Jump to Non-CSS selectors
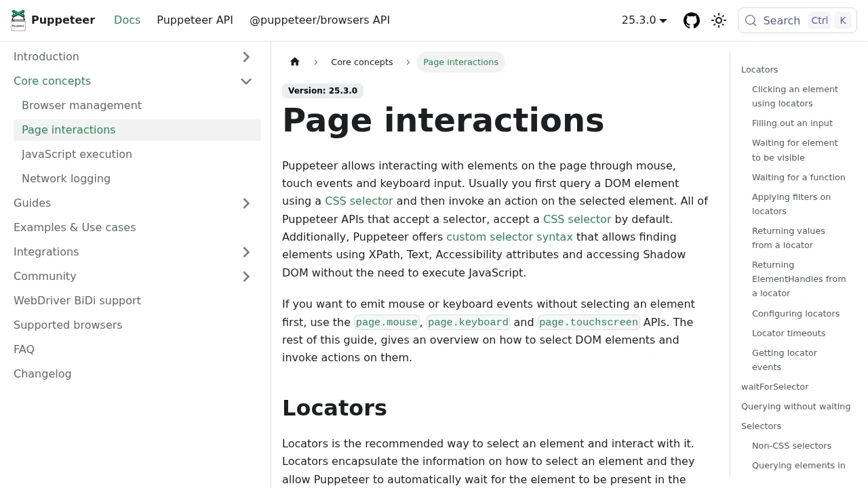Image resolution: width=868 pixels, height=488 pixels. click(x=791, y=446)
